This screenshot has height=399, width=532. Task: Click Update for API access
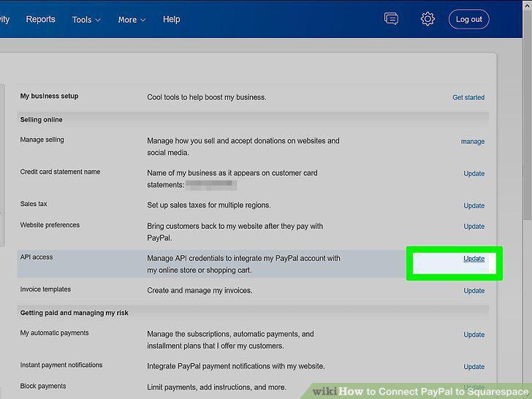click(474, 259)
